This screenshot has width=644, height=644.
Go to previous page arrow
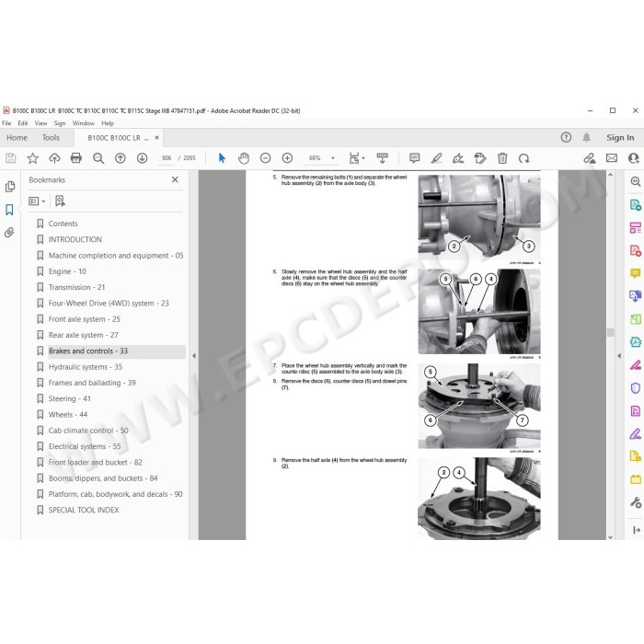120,158
